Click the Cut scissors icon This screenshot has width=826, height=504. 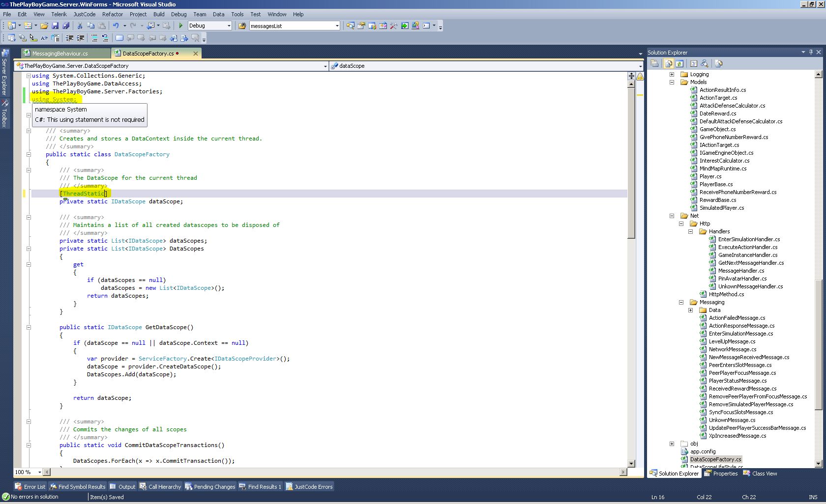pyautogui.click(x=80, y=26)
